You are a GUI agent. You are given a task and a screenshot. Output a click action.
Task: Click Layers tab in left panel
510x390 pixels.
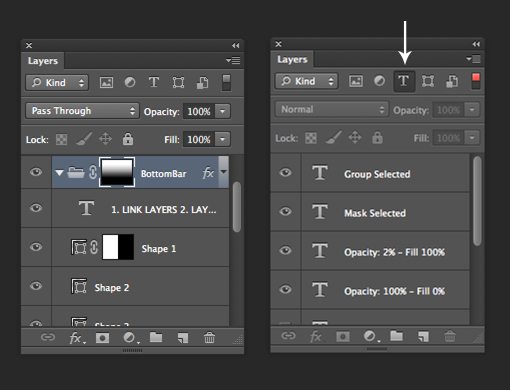point(43,61)
